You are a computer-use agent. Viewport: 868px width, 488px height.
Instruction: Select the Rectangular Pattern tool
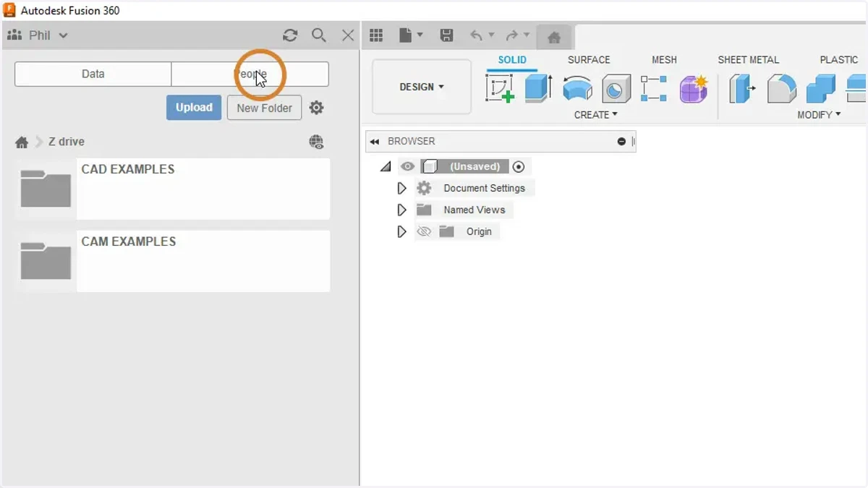pos(653,89)
